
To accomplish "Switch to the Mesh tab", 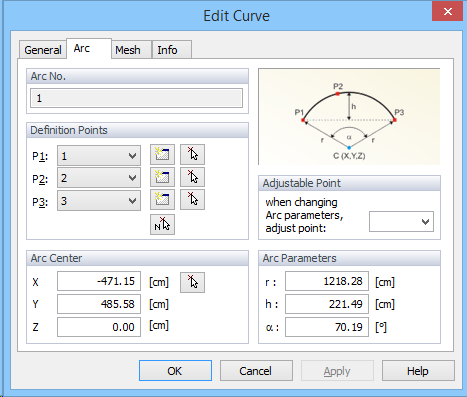I will coord(131,50).
